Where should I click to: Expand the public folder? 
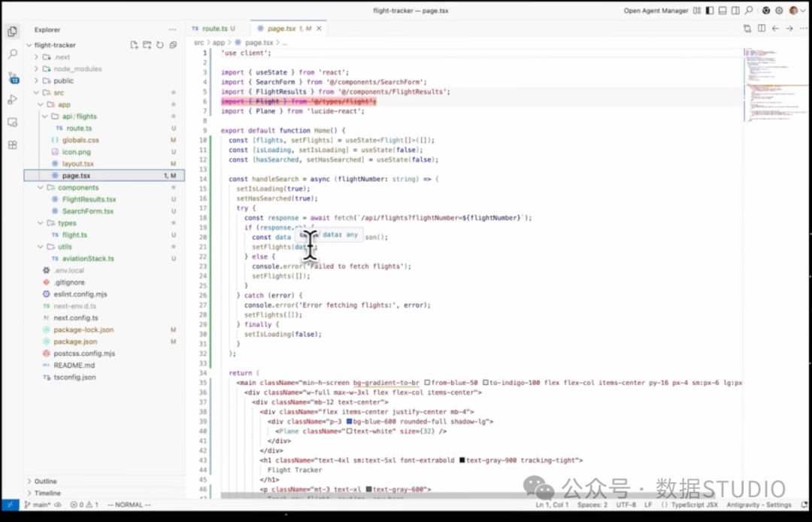point(36,80)
